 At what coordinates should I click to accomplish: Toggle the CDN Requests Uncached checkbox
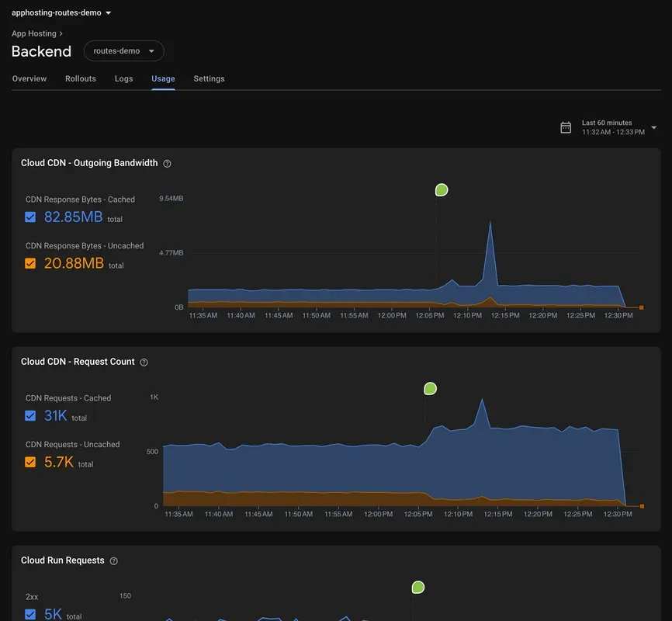coord(30,462)
